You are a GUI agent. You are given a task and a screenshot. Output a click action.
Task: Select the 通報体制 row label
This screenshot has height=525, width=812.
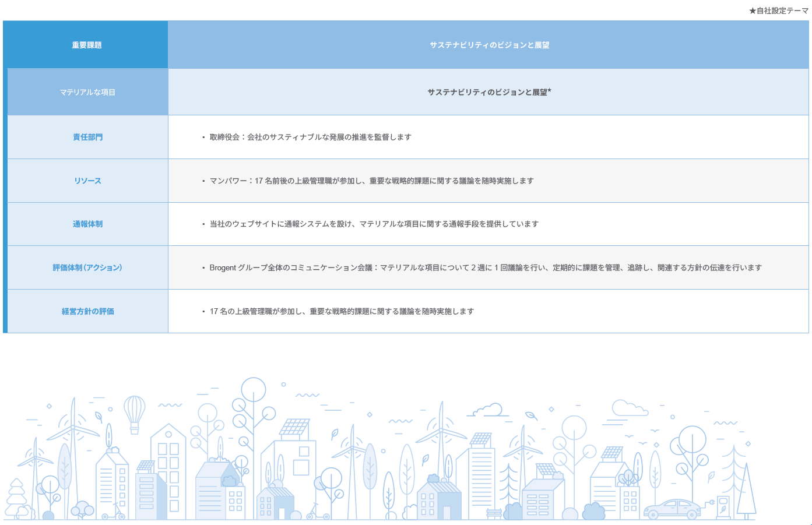(x=87, y=224)
